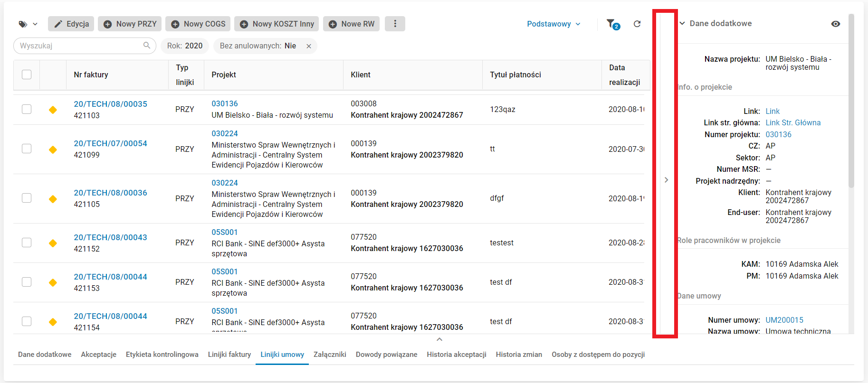Tick checkbox for invoice 20/TECH/08/00036
The image size is (868, 383).
[x=27, y=198]
